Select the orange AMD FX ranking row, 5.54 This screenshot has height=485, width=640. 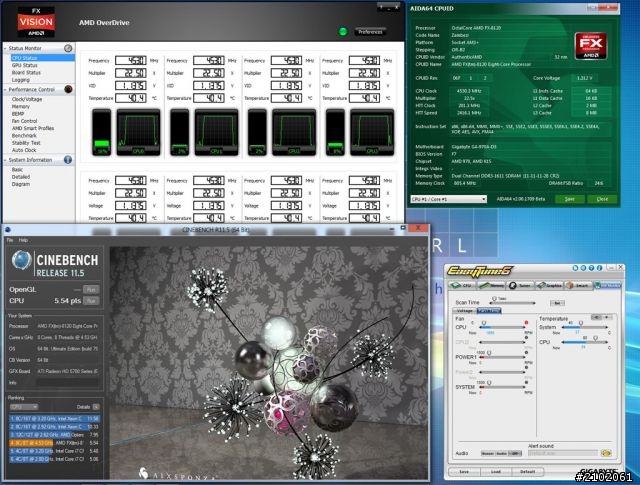(x=54, y=443)
